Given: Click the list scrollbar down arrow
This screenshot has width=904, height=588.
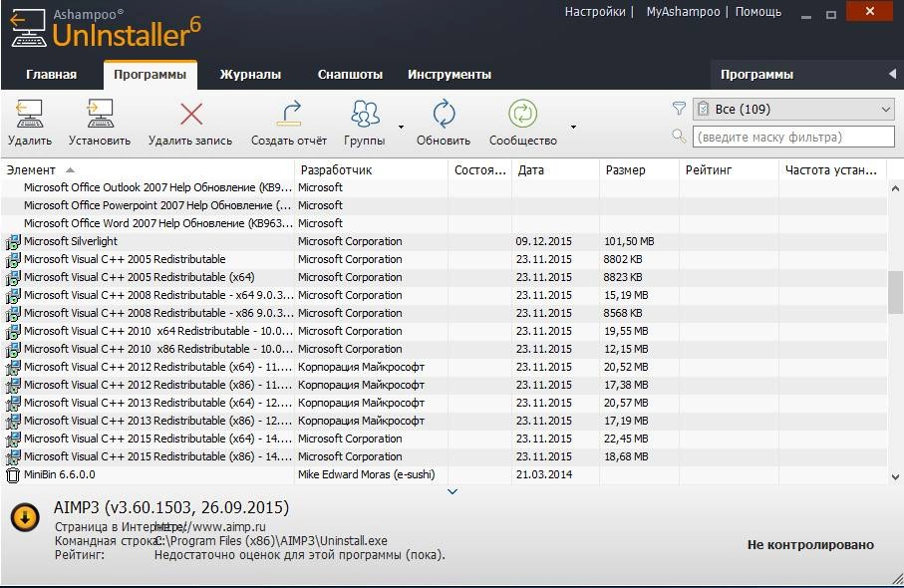Looking at the screenshot, I should (x=895, y=476).
